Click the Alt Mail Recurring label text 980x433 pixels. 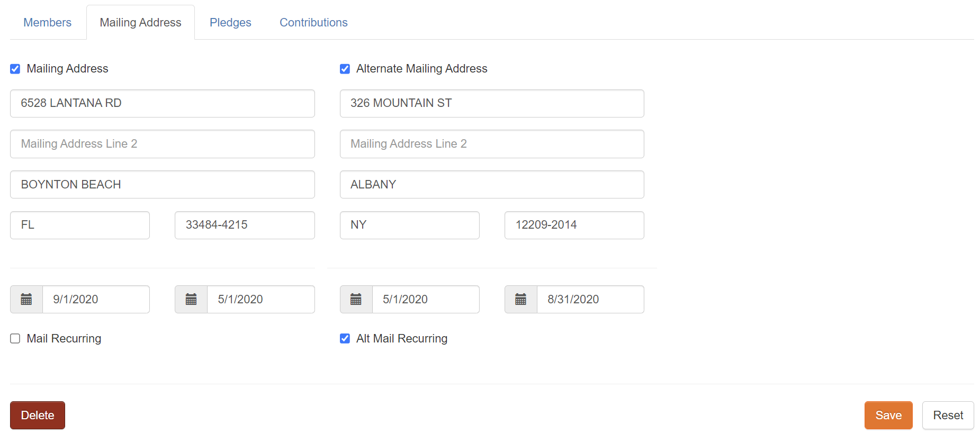click(402, 338)
